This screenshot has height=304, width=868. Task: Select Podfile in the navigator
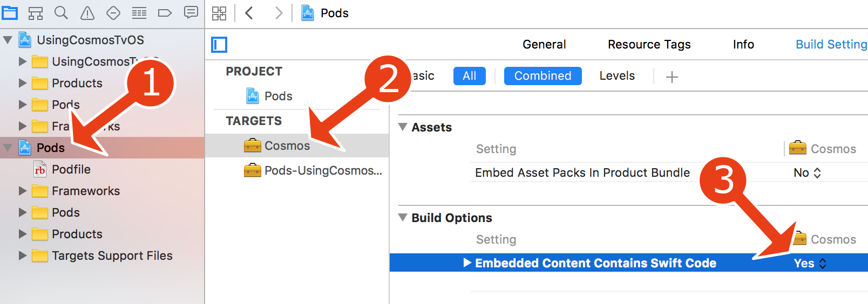click(71, 169)
